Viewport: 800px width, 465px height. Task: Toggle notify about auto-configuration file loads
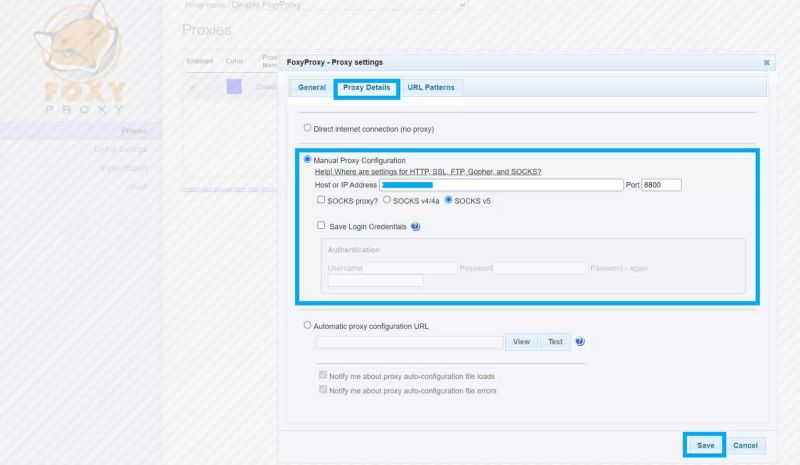click(x=323, y=375)
